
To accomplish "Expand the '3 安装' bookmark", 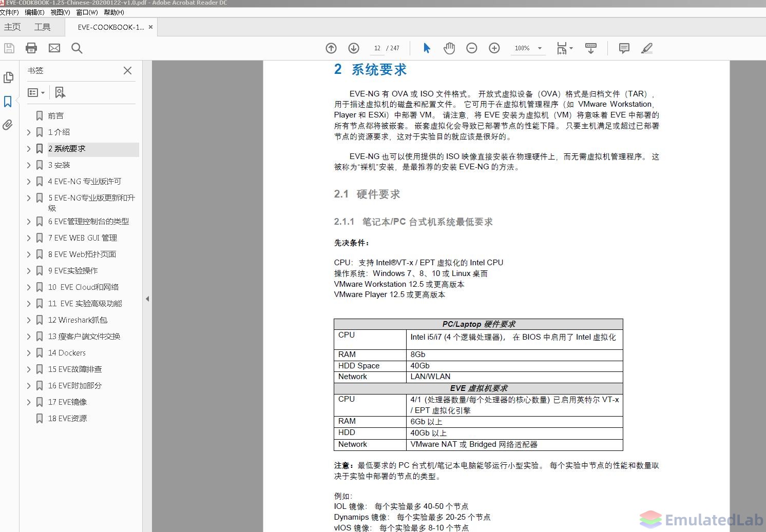I will 29,165.
